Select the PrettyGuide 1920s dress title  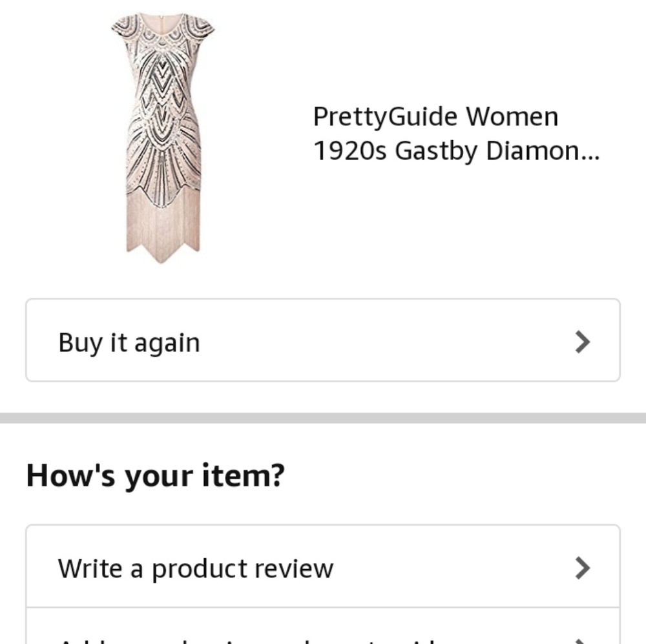point(455,132)
